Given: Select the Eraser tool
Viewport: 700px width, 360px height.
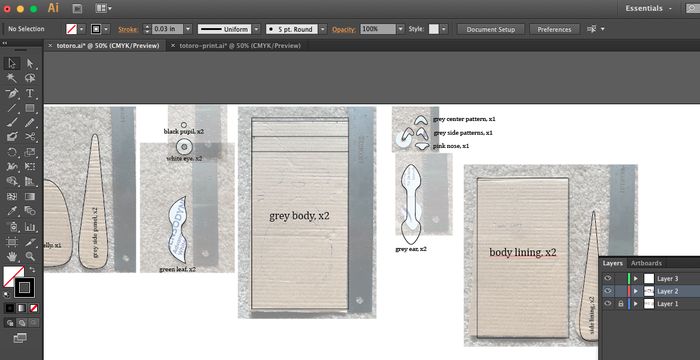Looking at the screenshot, I should (x=12, y=137).
